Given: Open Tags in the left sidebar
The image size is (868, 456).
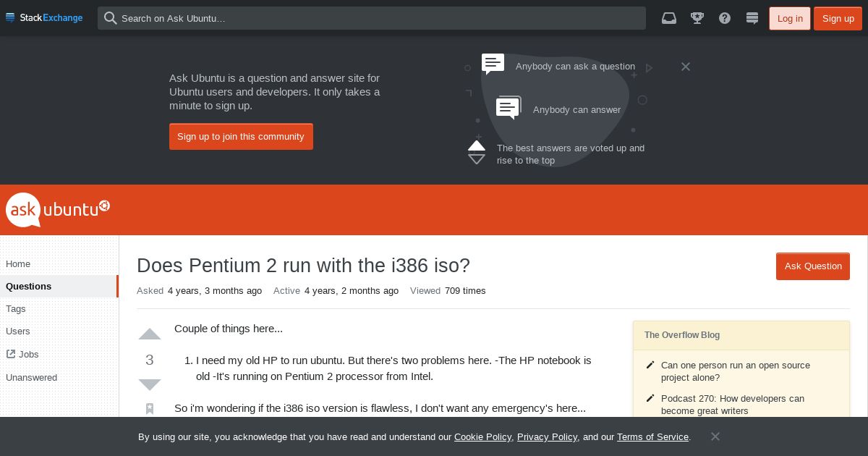Looking at the screenshot, I should [x=16, y=308].
